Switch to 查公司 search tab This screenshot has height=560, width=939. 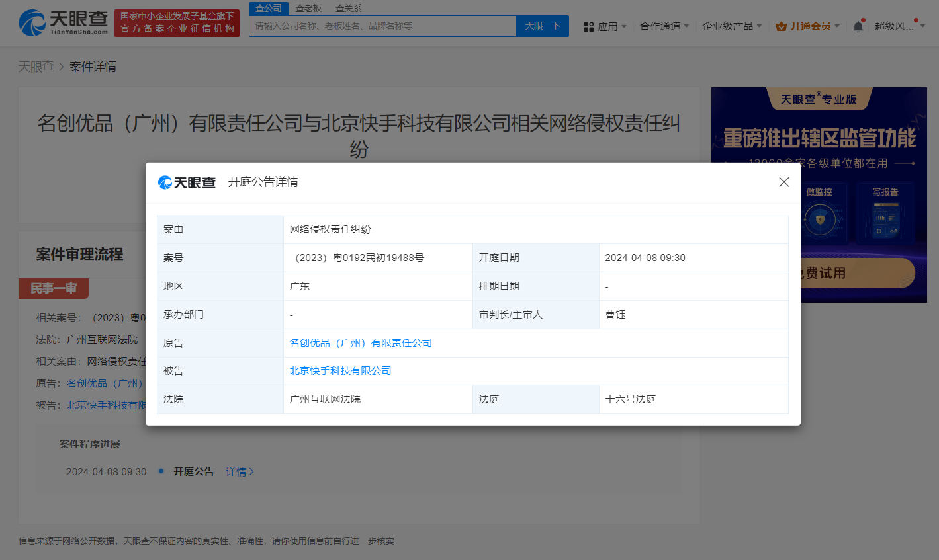[269, 8]
